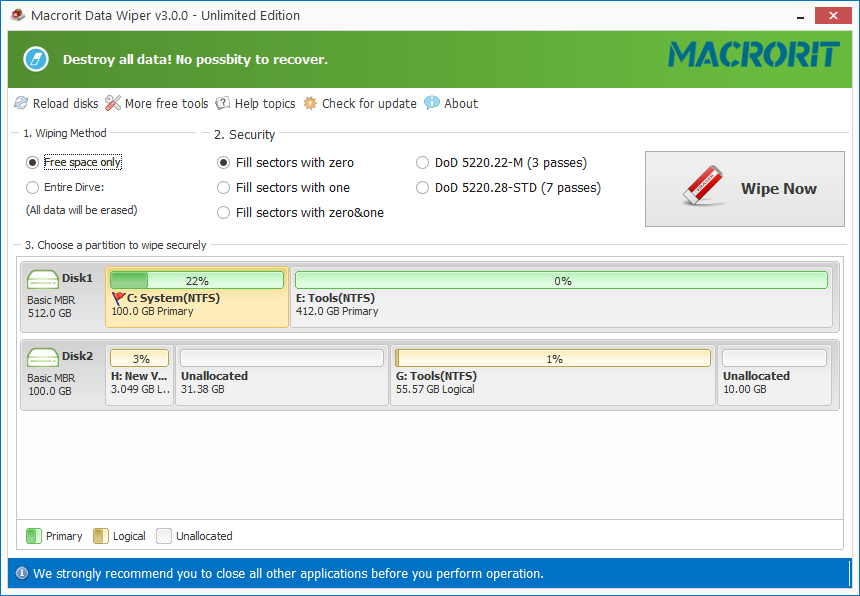This screenshot has height=596, width=860.
Task: Open Help topics via its icon
Action: tap(222, 103)
